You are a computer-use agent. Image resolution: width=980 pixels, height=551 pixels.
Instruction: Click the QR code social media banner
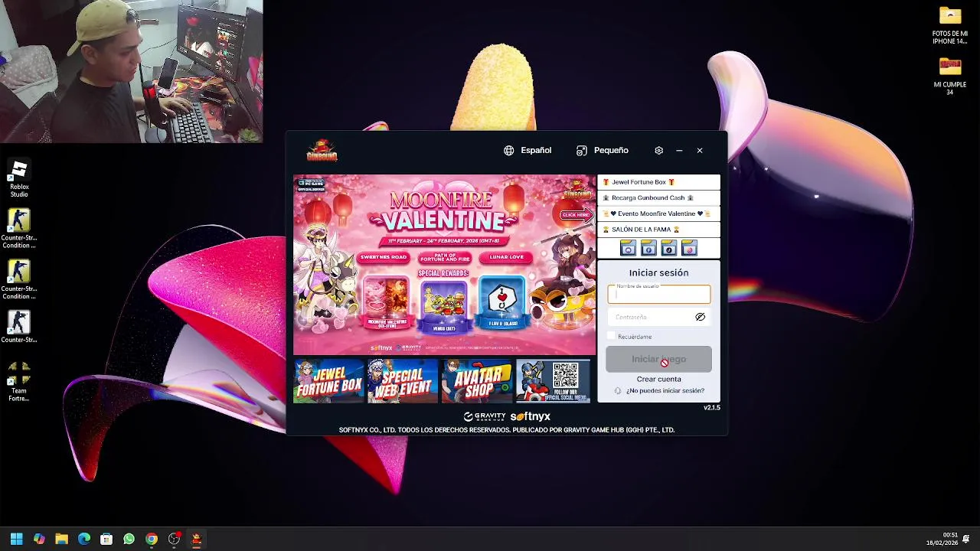(x=553, y=380)
